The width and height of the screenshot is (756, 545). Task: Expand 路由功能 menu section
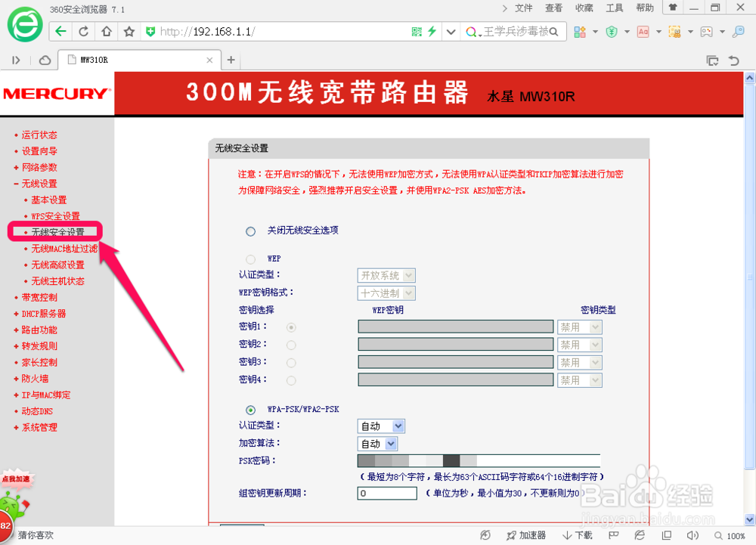pyautogui.click(x=39, y=330)
